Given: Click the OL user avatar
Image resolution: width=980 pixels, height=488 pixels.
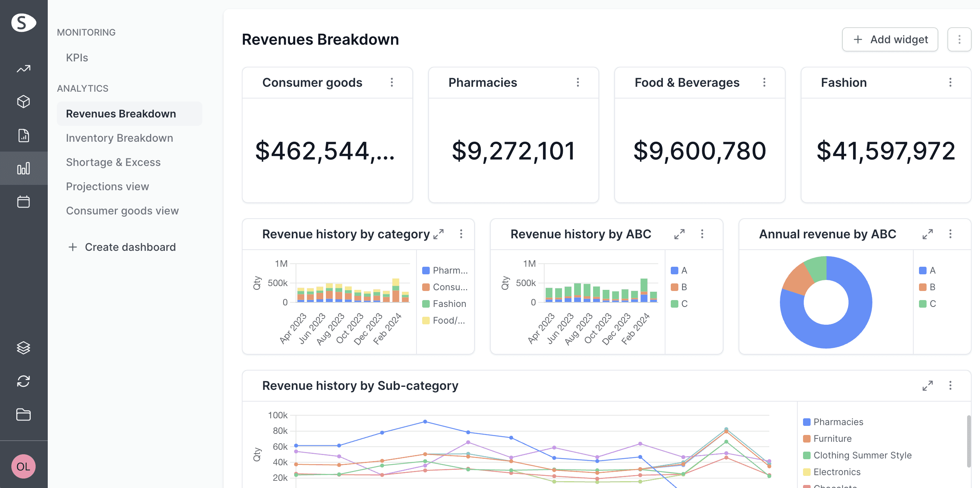Looking at the screenshot, I should 23,466.
